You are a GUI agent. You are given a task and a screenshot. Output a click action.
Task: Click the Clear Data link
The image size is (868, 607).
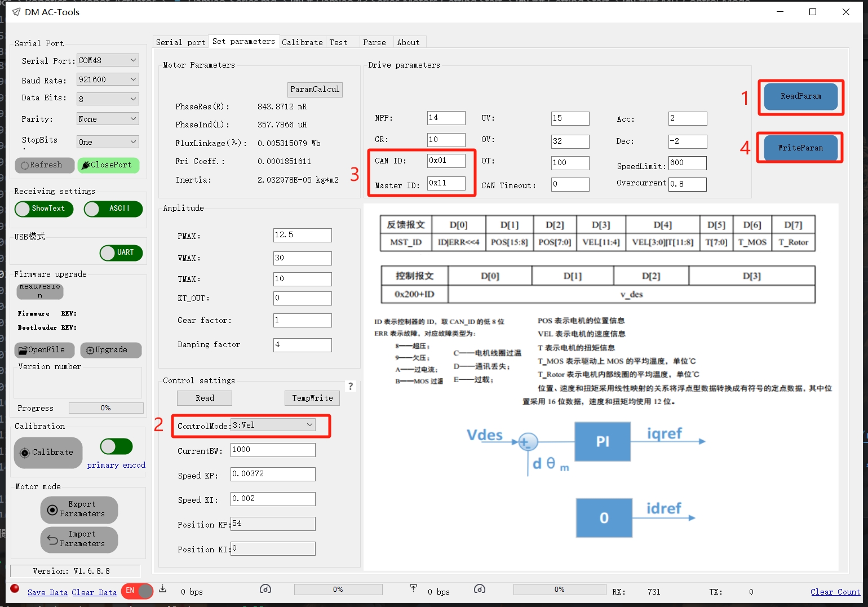tap(94, 592)
